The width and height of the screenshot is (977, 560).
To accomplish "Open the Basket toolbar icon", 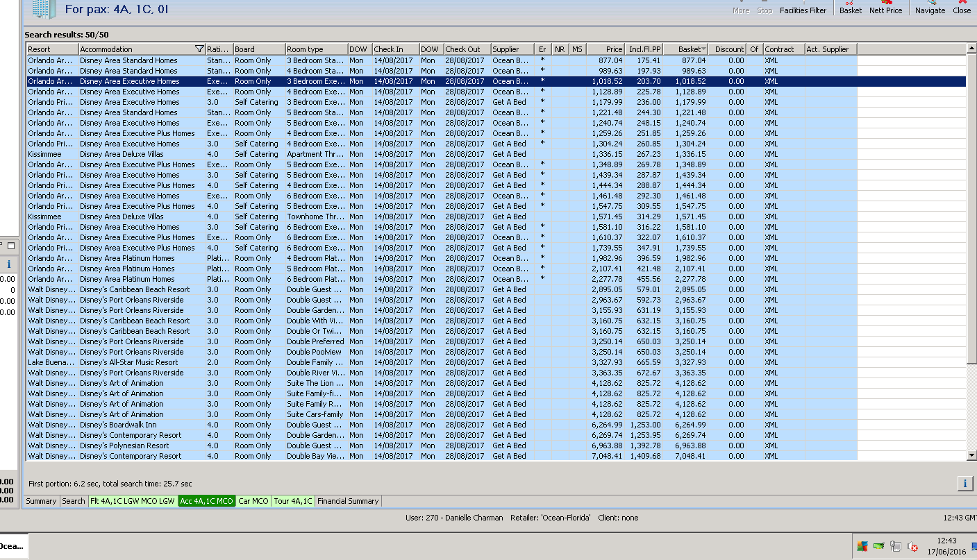I will 851,7.
